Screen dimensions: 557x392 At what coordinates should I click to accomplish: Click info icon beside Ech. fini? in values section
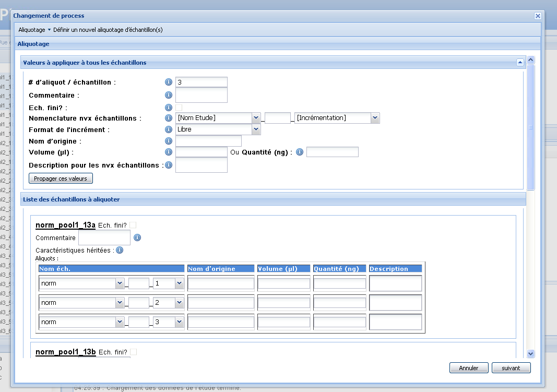pos(169,107)
